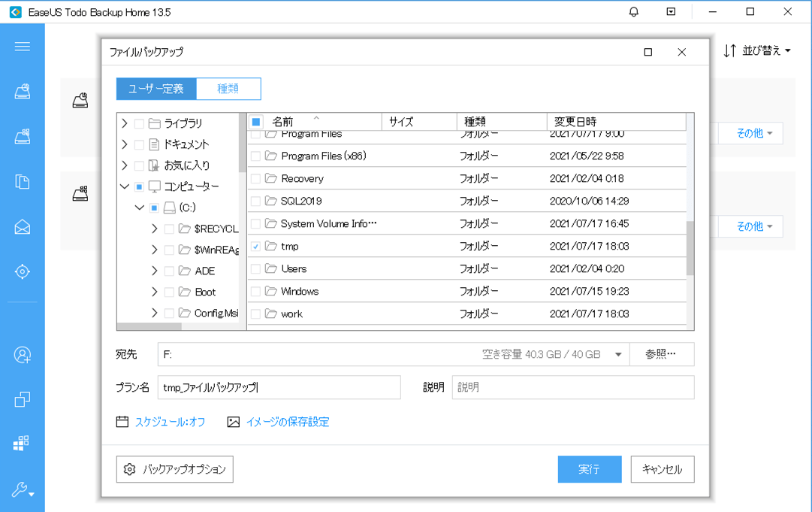
Task: Uncheck the tmp folder checkbox
Action: pos(255,247)
